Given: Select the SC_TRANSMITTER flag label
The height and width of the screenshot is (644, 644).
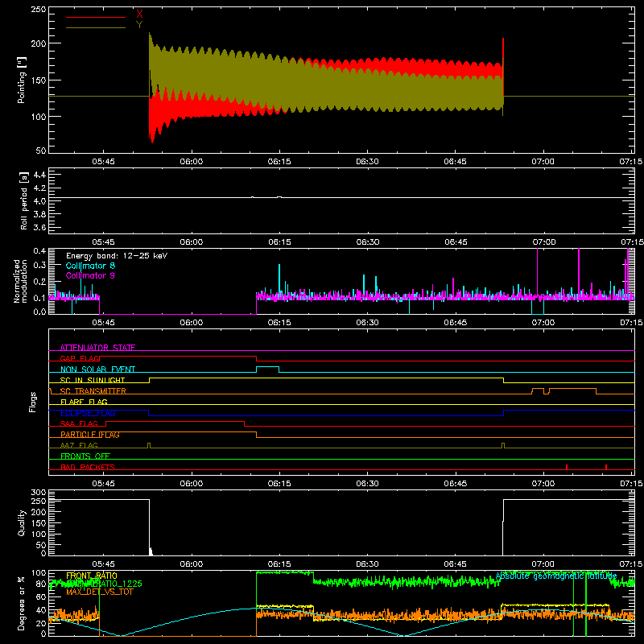Looking at the screenshot, I should tap(93, 391).
